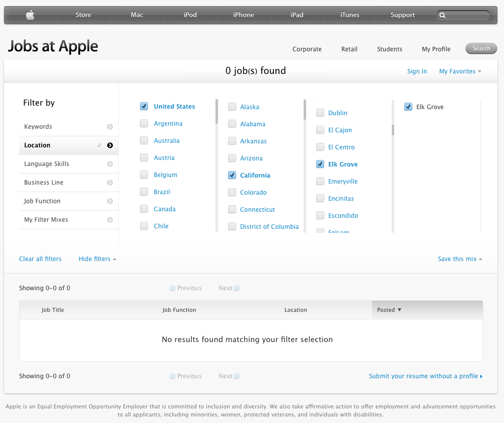Click the top Previous page arrow icon
This screenshot has height=423, width=504.
173,288
